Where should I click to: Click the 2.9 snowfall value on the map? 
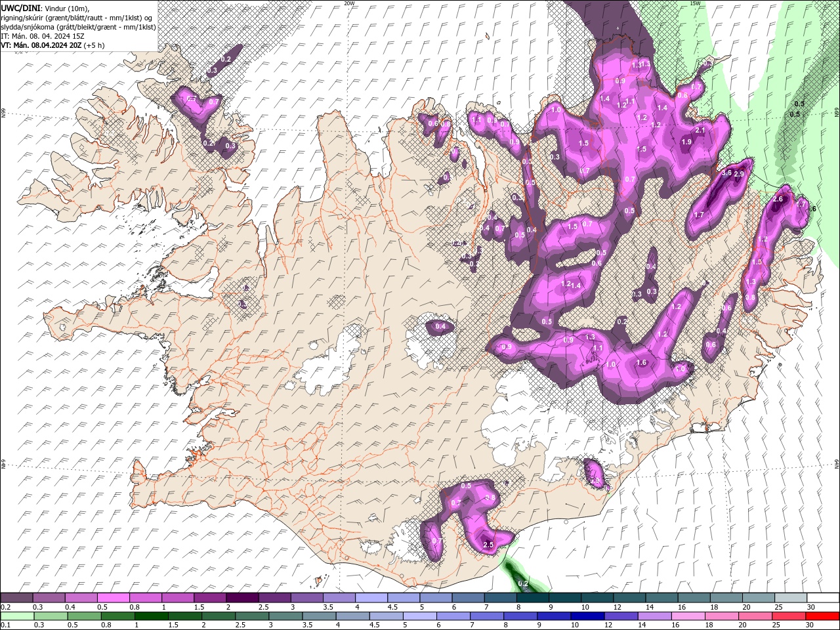pos(739,174)
